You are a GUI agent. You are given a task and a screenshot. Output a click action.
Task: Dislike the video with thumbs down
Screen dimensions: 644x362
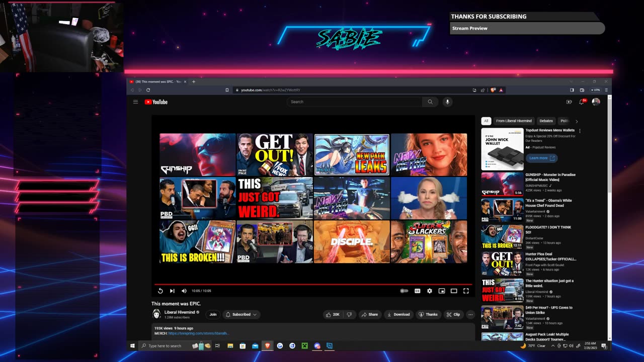pos(349,314)
